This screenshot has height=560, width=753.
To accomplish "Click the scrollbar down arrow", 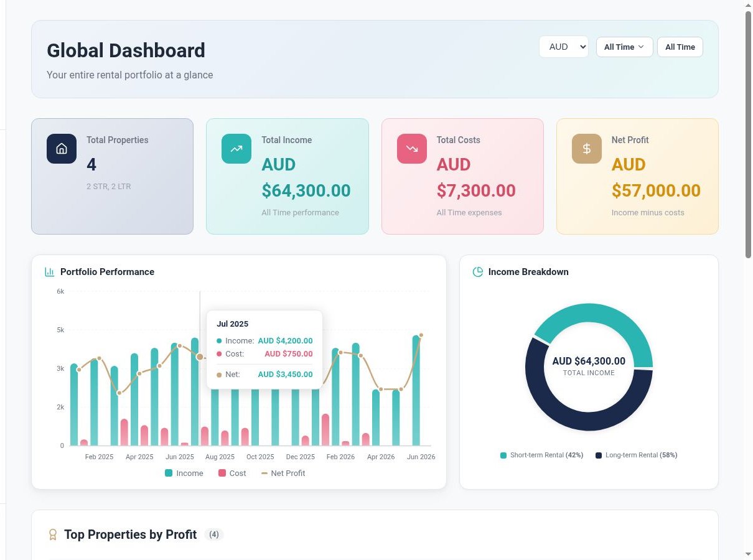I will point(748,554).
